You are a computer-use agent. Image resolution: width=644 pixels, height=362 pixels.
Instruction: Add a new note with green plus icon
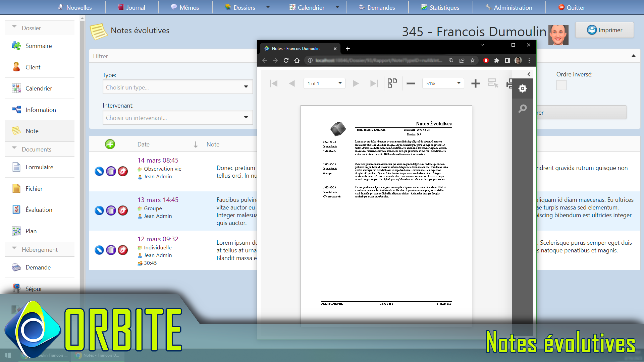tap(110, 144)
